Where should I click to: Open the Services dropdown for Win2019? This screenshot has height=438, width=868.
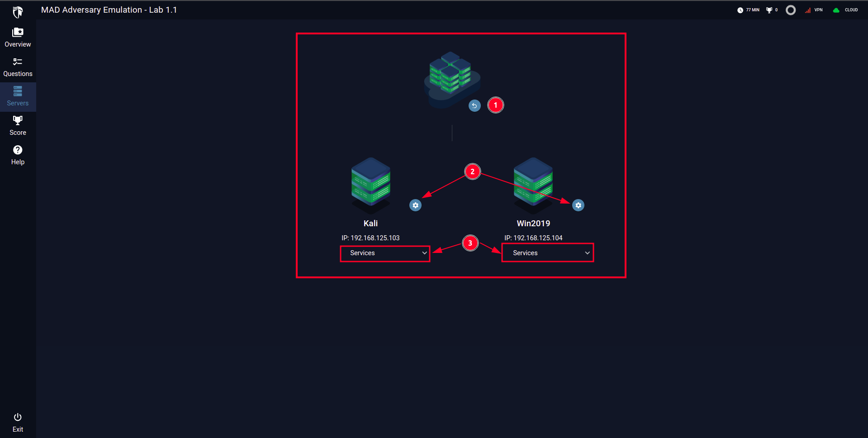pos(547,252)
